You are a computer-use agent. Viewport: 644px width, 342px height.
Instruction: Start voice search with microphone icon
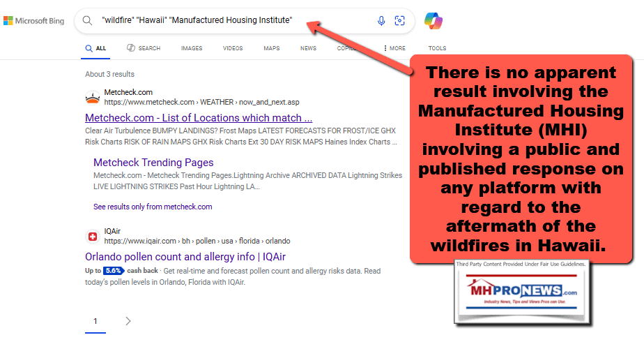click(x=381, y=20)
